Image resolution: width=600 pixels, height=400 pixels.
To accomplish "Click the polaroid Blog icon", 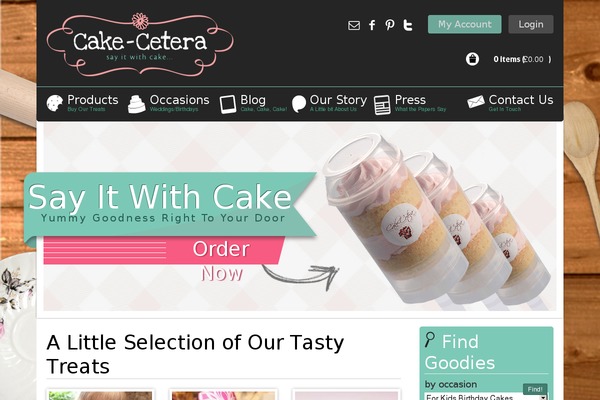I will [228, 104].
